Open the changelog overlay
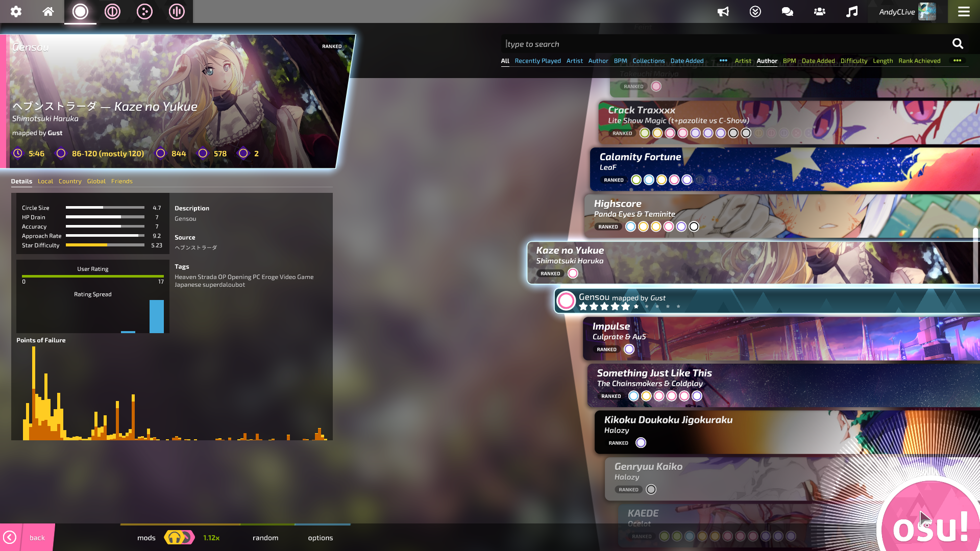This screenshot has height=551, width=980. [x=755, y=11]
